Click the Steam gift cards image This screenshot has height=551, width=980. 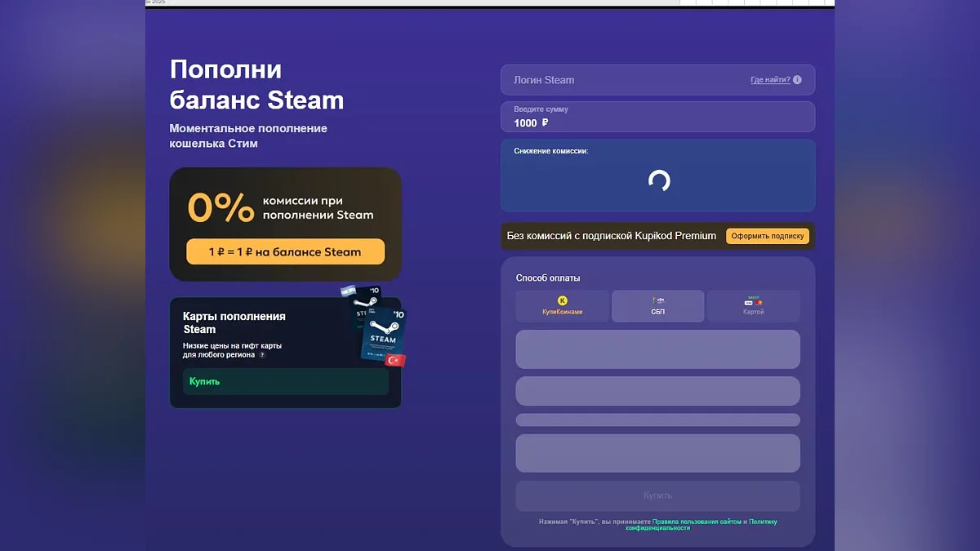pos(375,326)
